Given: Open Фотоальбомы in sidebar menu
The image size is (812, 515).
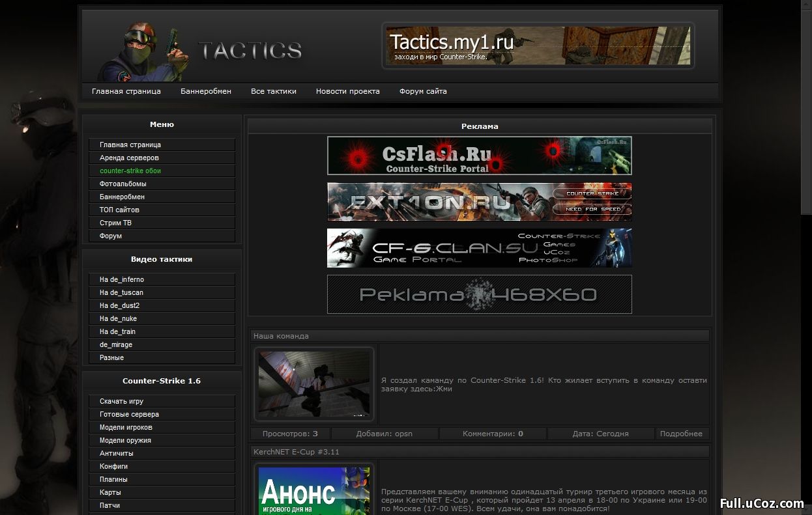Looking at the screenshot, I should tap(162, 184).
